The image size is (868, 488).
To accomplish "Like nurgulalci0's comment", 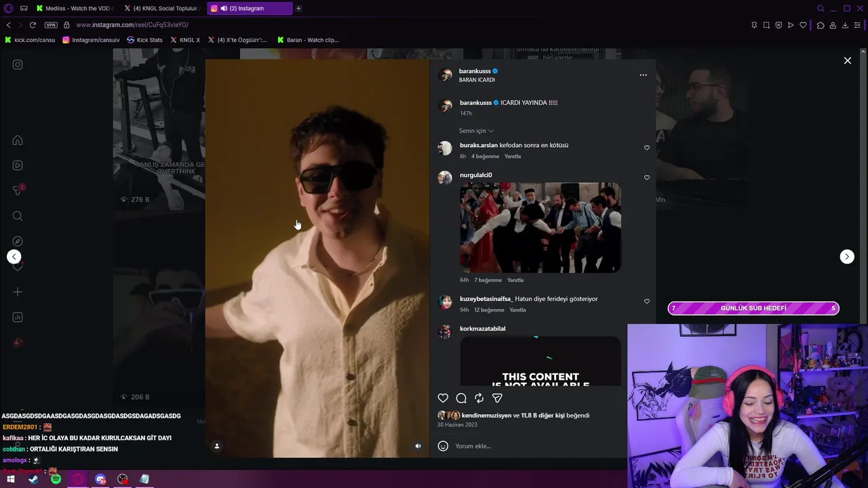I will point(646,178).
